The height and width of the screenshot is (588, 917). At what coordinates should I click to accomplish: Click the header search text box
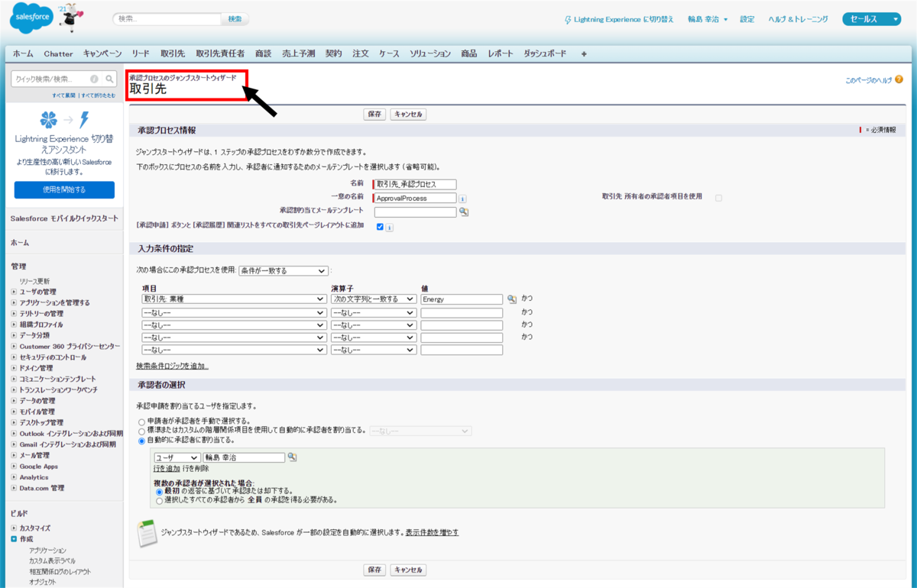click(167, 19)
